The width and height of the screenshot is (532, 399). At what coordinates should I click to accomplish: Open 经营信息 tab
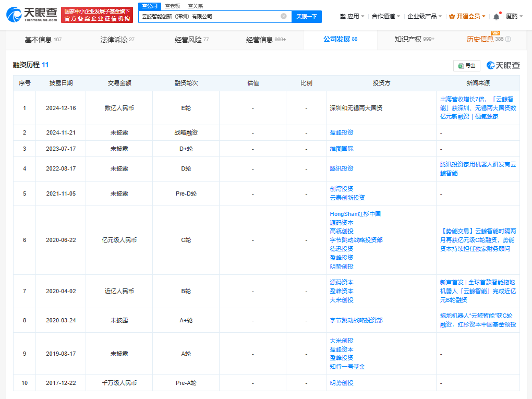pos(266,40)
